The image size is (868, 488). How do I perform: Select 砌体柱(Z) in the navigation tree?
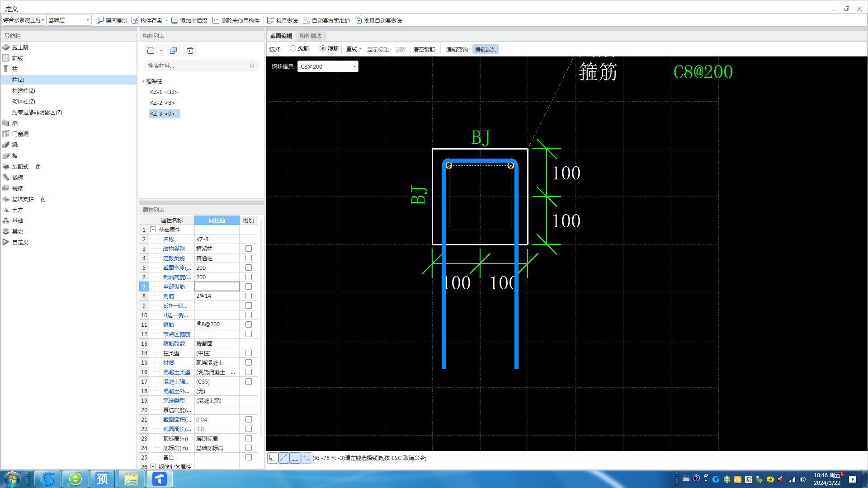pos(24,101)
